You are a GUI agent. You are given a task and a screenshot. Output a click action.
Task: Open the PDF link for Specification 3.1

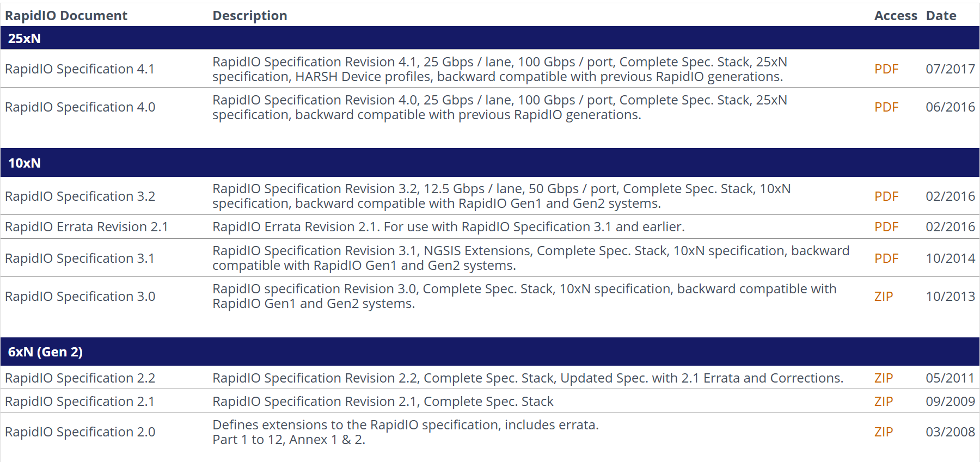pyautogui.click(x=886, y=258)
